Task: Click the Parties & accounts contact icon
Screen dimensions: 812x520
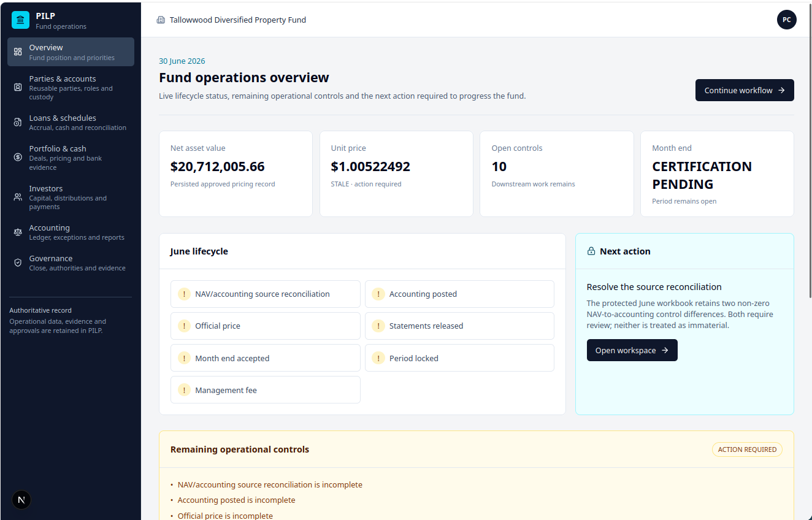Action: click(x=18, y=88)
